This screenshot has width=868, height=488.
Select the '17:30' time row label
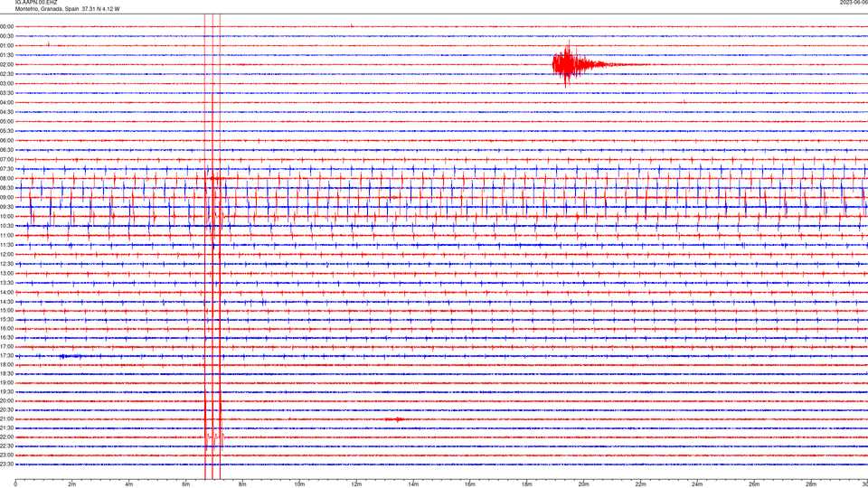coord(6,356)
